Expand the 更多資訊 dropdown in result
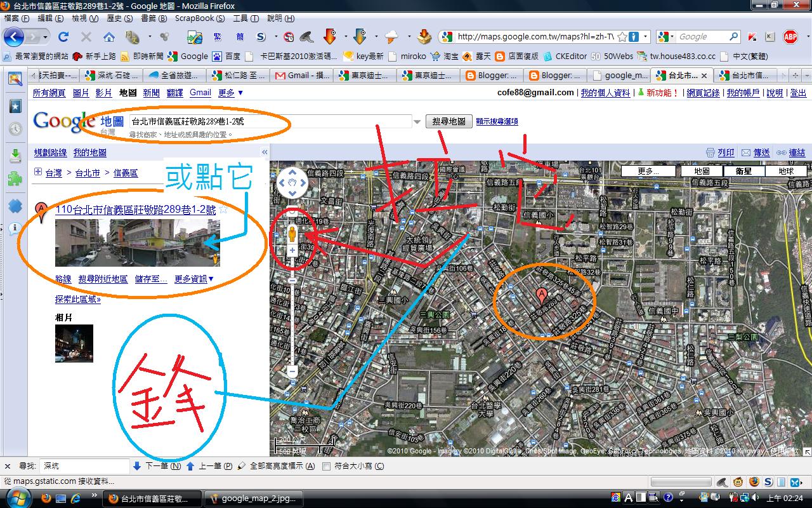 (x=194, y=279)
